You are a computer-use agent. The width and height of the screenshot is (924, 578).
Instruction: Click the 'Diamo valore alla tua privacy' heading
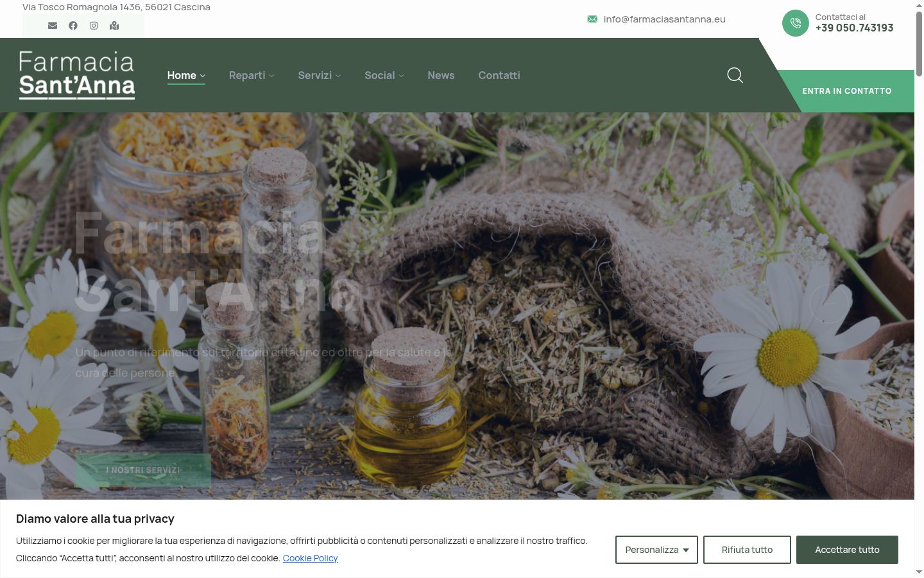coord(95,519)
